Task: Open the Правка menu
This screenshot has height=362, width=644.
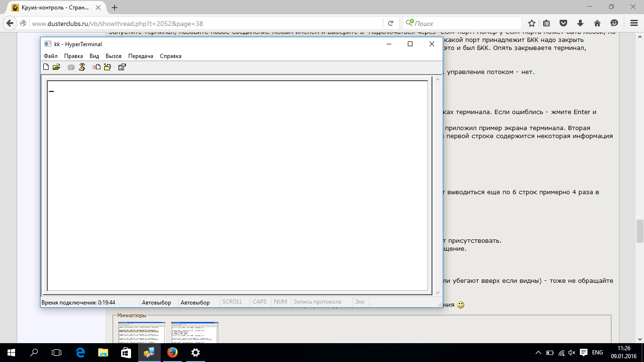Action: point(74,56)
